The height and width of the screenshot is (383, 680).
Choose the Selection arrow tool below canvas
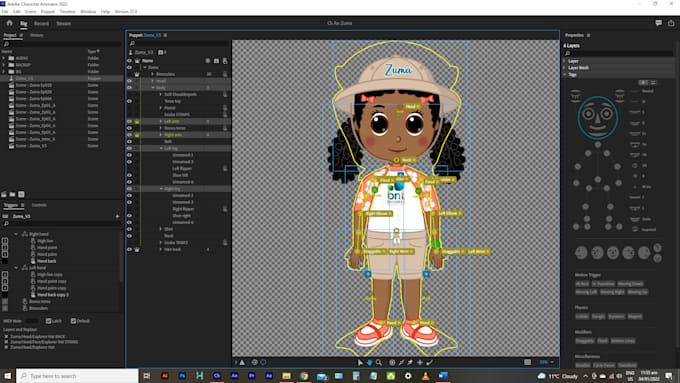(360, 363)
